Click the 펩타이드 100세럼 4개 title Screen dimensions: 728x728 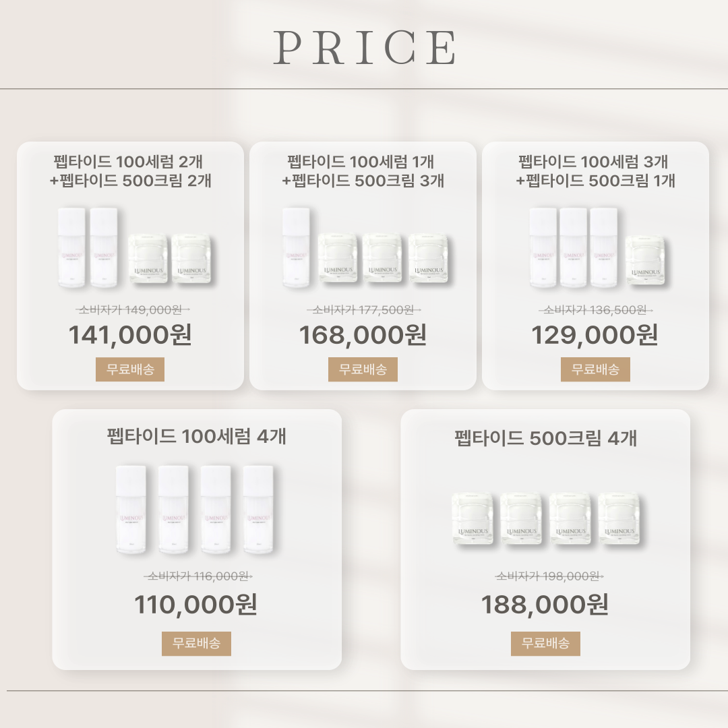point(196,436)
